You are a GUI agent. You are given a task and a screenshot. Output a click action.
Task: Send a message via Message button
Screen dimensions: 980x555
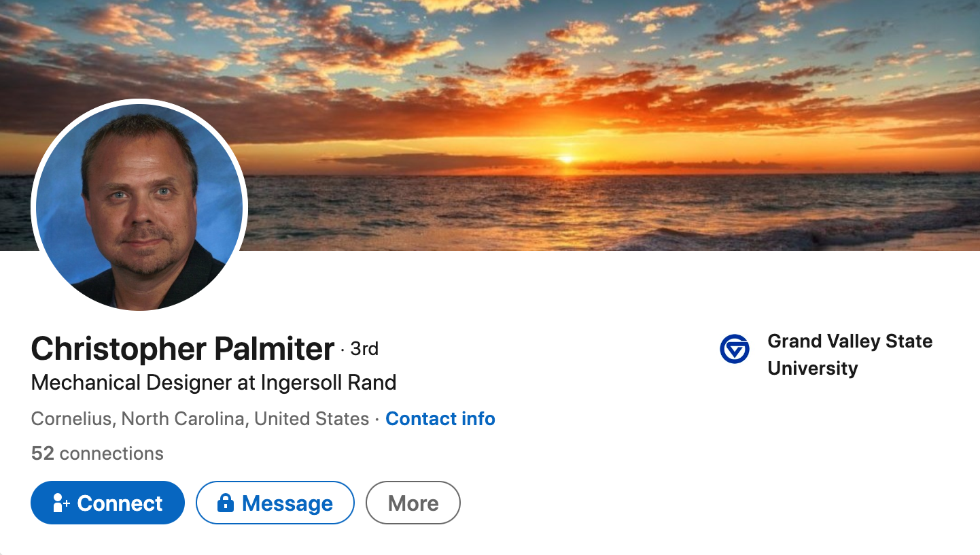(x=275, y=503)
